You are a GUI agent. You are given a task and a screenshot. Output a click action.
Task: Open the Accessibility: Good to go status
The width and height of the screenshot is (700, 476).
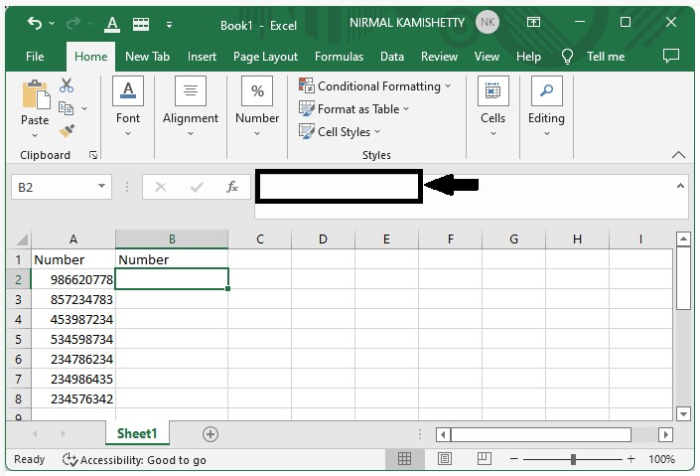134,460
